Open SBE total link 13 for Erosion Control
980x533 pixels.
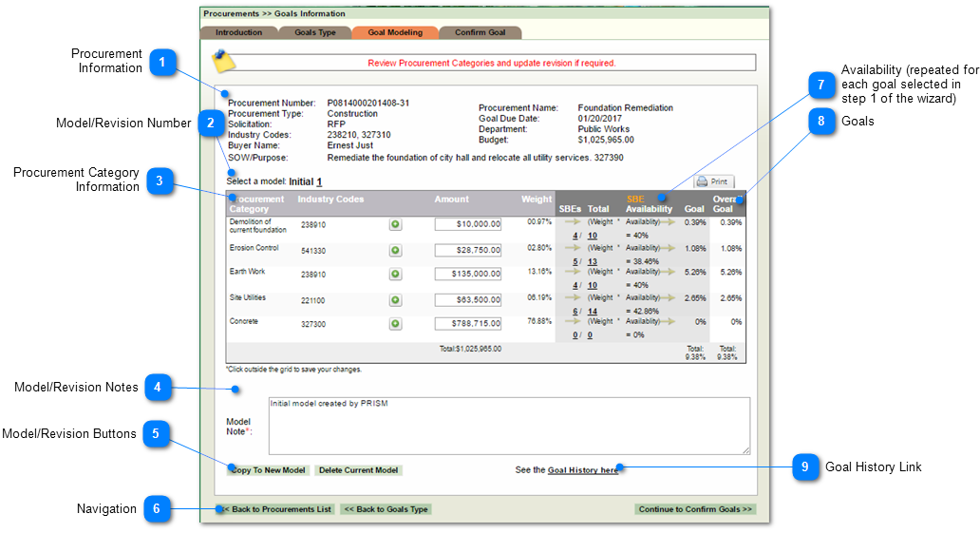click(x=592, y=262)
